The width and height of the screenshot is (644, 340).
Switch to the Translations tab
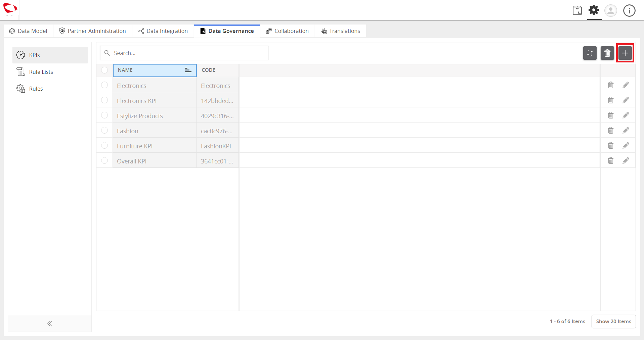340,31
